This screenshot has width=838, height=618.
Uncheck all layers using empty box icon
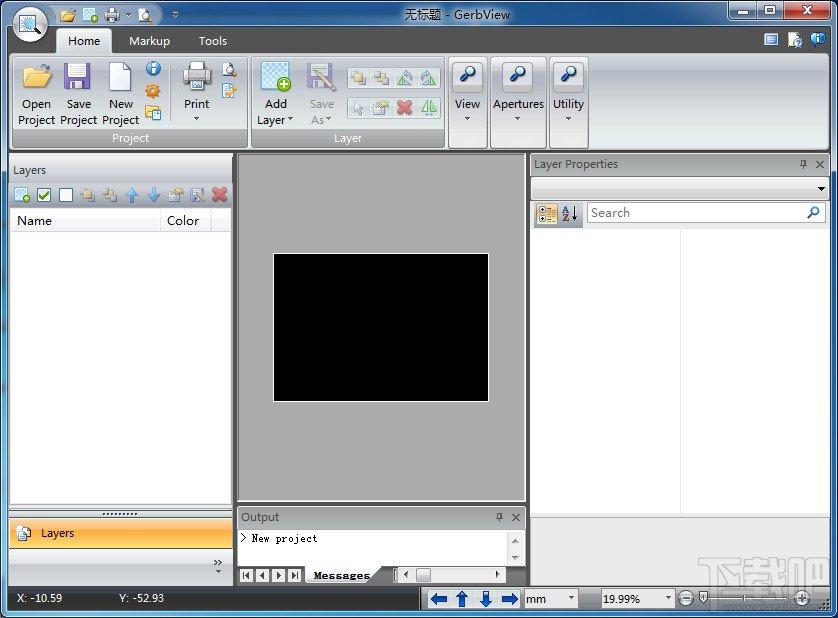pos(66,195)
